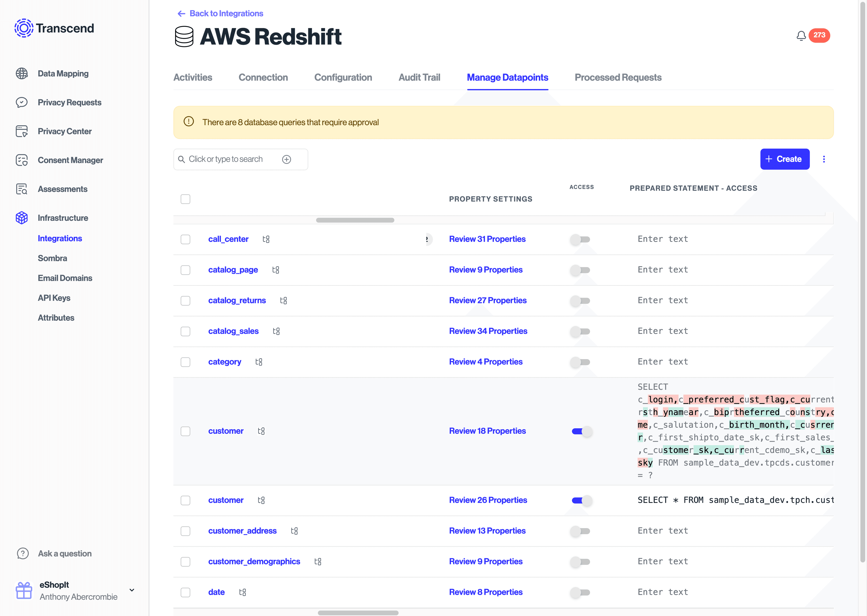Open the three-dot menu beside Create

[824, 159]
